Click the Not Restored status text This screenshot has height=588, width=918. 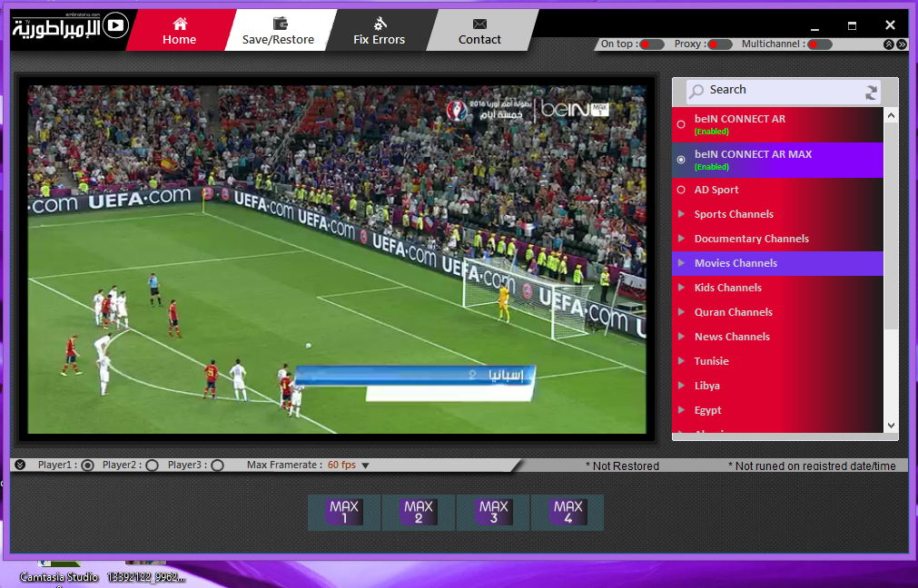[622, 466]
